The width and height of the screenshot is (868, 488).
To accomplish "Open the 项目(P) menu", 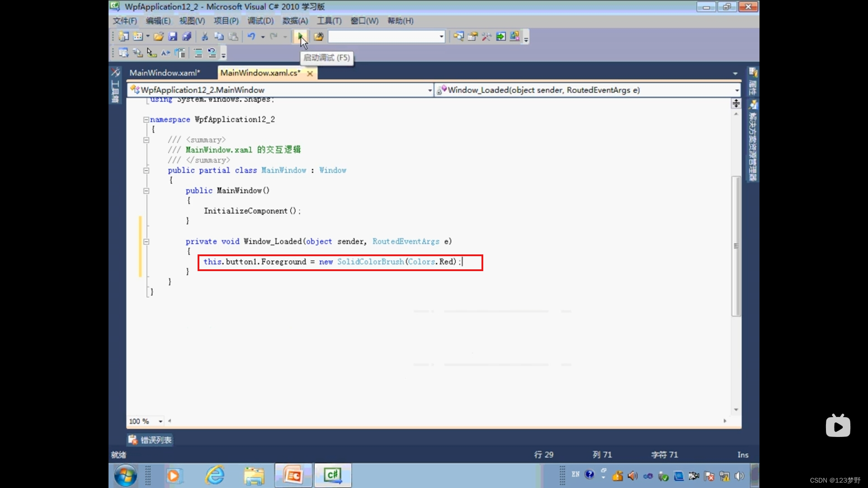I will coord(226,21).
